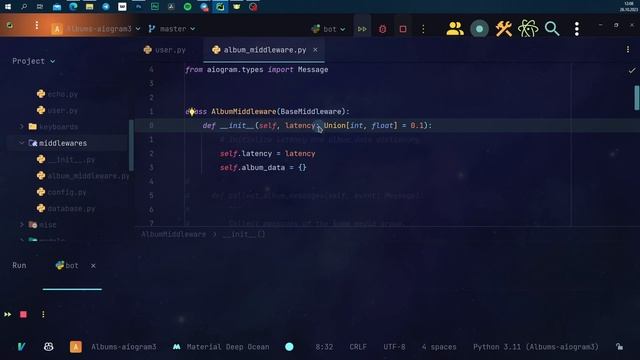The image size is (640, 360).
Task: Open album_middleware.py in the project tree
Action: 83,176
